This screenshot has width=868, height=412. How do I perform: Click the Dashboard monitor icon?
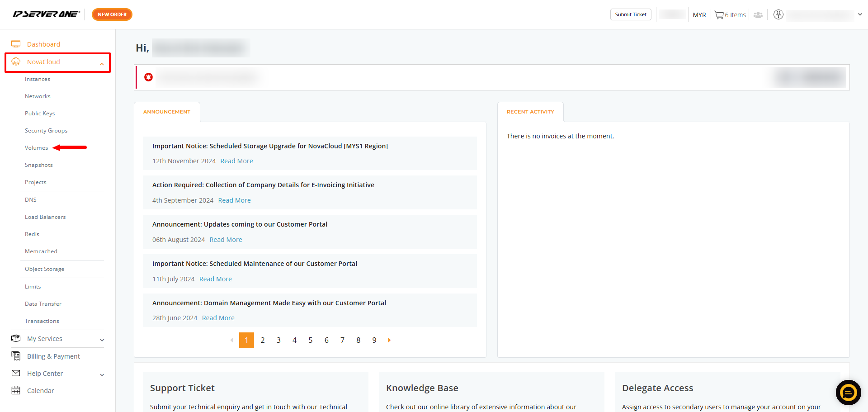16,44
